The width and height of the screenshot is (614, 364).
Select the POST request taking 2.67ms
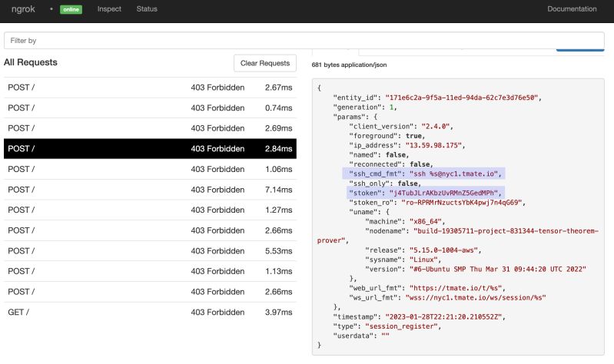[x=150, y=88]
